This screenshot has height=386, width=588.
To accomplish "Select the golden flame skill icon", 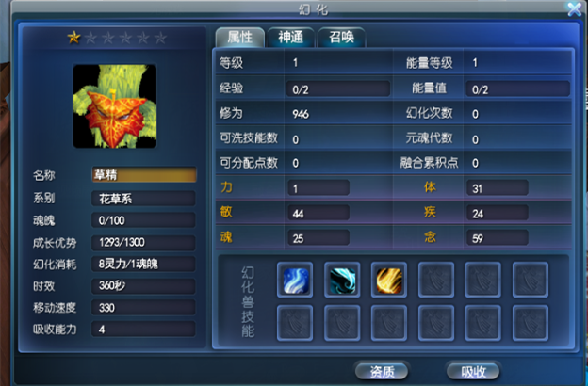I will coord(389,280).
